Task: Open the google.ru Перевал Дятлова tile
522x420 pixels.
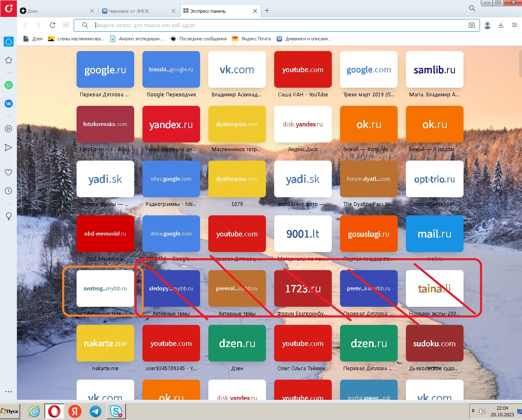Action: [x=105, y=69]
